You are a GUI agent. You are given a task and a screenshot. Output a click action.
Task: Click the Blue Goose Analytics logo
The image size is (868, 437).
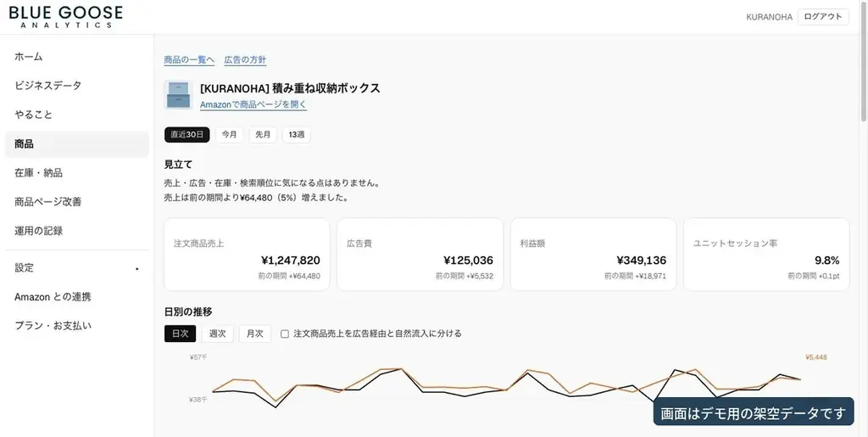pos(66,17)
